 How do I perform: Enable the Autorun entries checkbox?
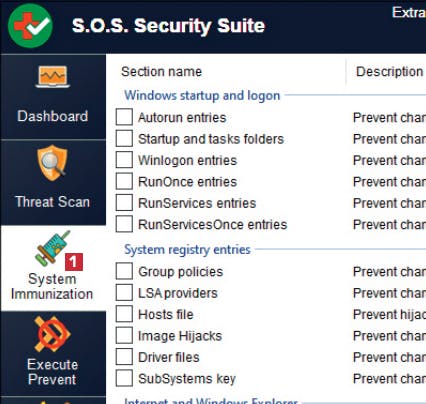pyautogui.click(x=124, y=117)
